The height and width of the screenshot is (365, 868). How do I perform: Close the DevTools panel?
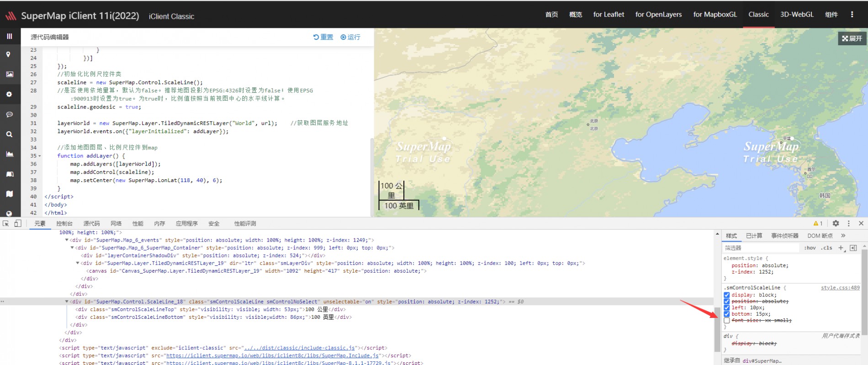(861, 223)
